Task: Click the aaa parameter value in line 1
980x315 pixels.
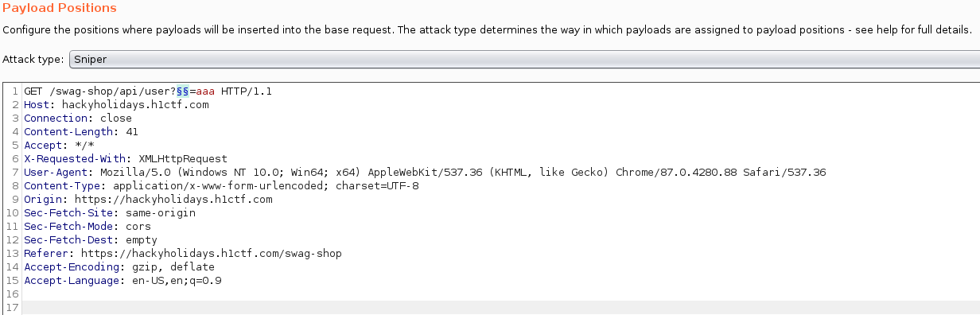Action: coord(205,91)
